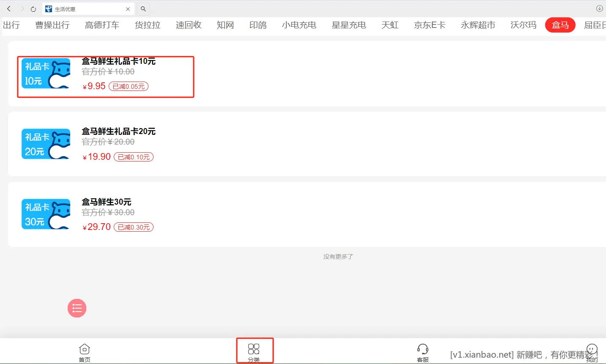The image size is (606, 364).
Task: Open 分类 categories in bottom bar
Action: click(254, 353)
